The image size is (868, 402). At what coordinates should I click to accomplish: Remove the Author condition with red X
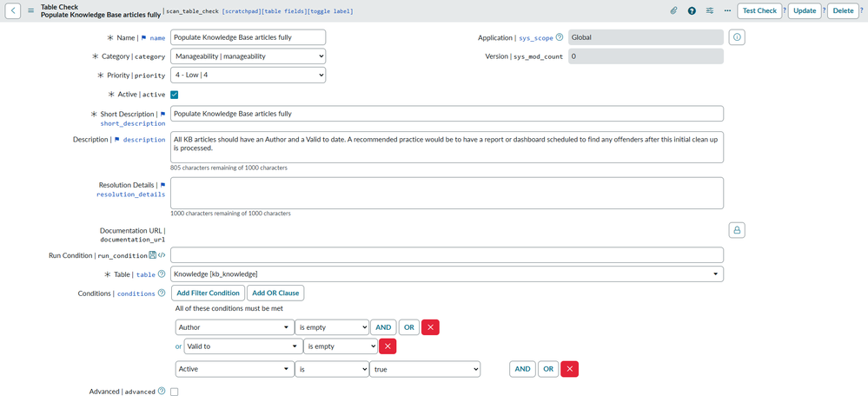pos(430,327)
